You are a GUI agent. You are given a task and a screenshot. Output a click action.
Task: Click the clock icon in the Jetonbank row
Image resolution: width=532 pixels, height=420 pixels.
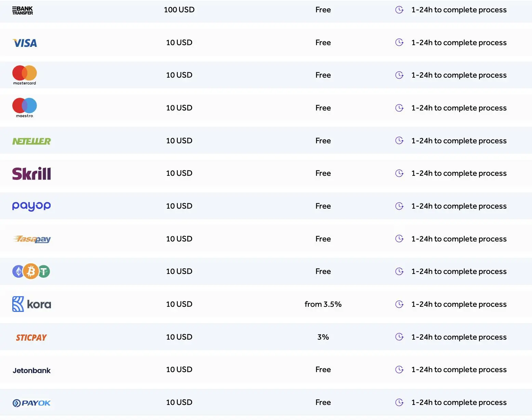pyautogui.click(x=399, y=369)
